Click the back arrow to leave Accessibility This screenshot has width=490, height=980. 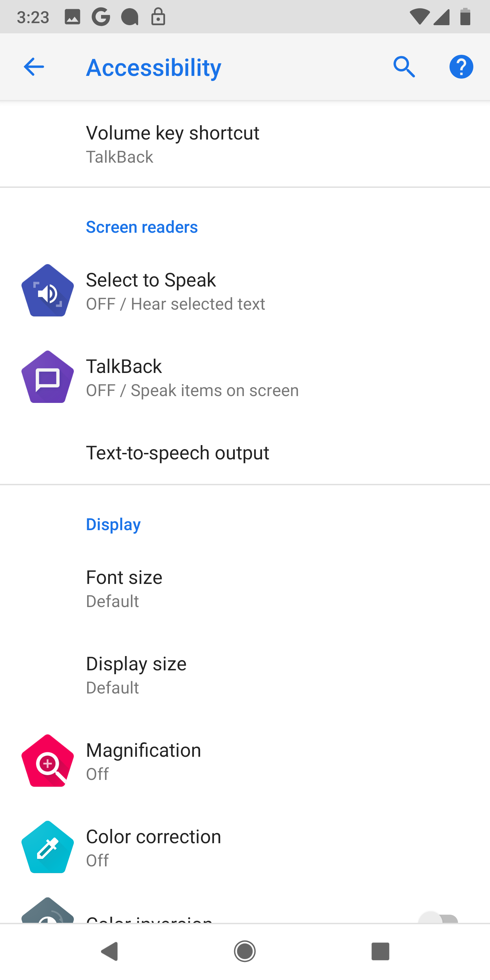pos(33,67)
